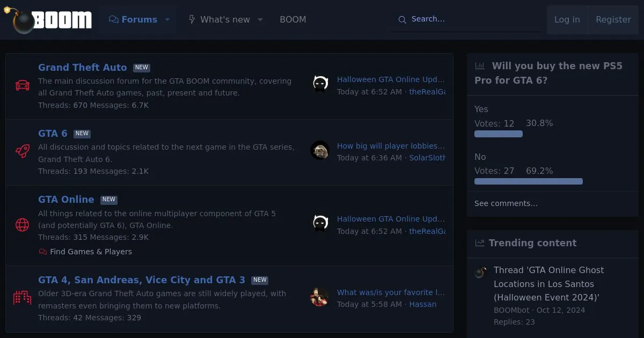
Task: Click the Trending content chart icon
Action: pyautogui.click(x=480, y=243)
